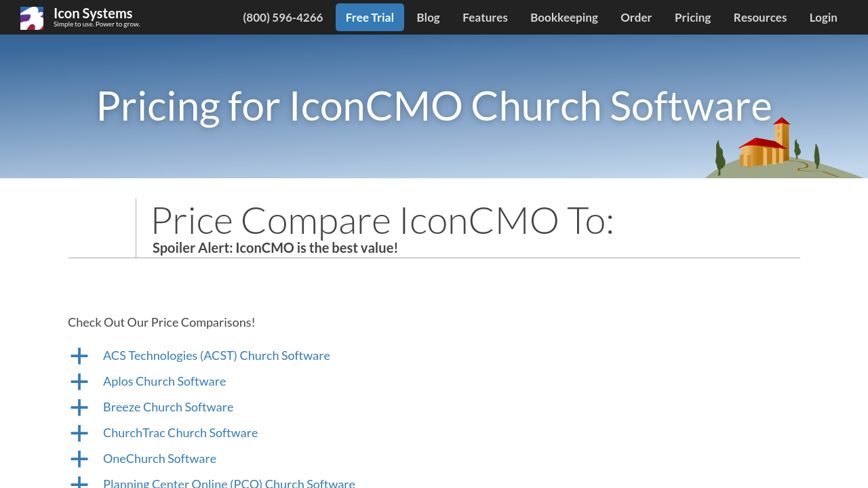
Task: Open ACS Technologies (ACST) Church Software link
Action: tap(216, 356)
